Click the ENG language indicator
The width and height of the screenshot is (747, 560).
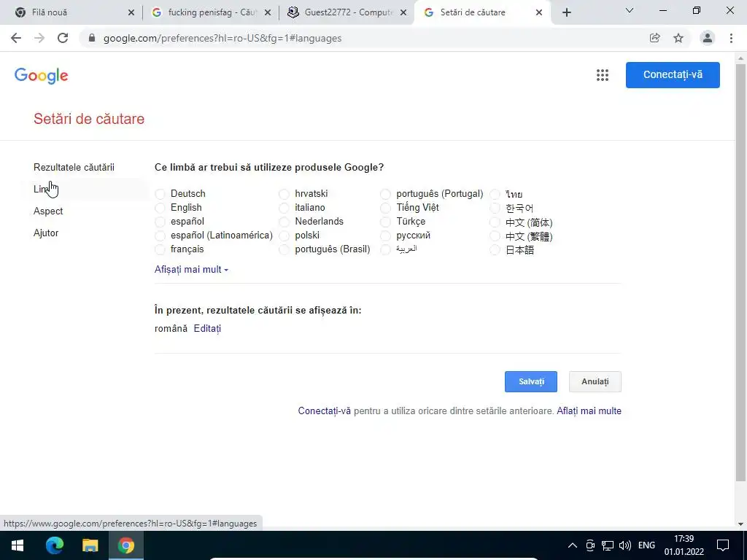point(646,545)
